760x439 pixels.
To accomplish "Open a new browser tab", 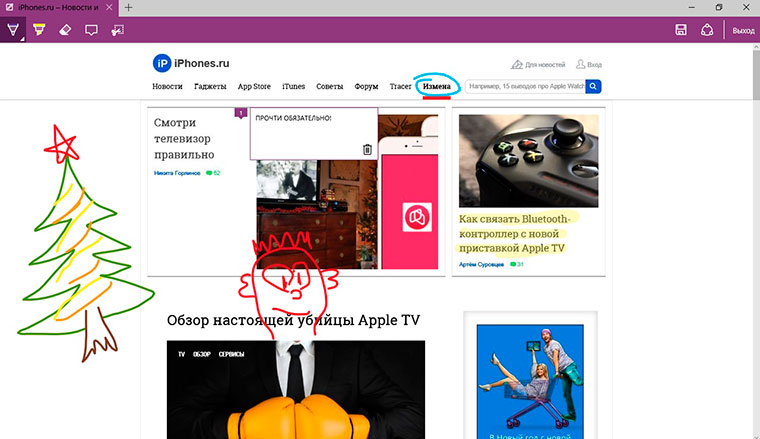I will (128, 8).
